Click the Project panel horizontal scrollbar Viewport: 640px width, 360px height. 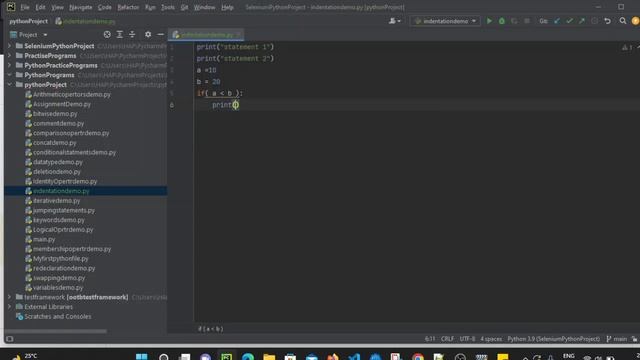pyautogui.click(x=56, y=331)
